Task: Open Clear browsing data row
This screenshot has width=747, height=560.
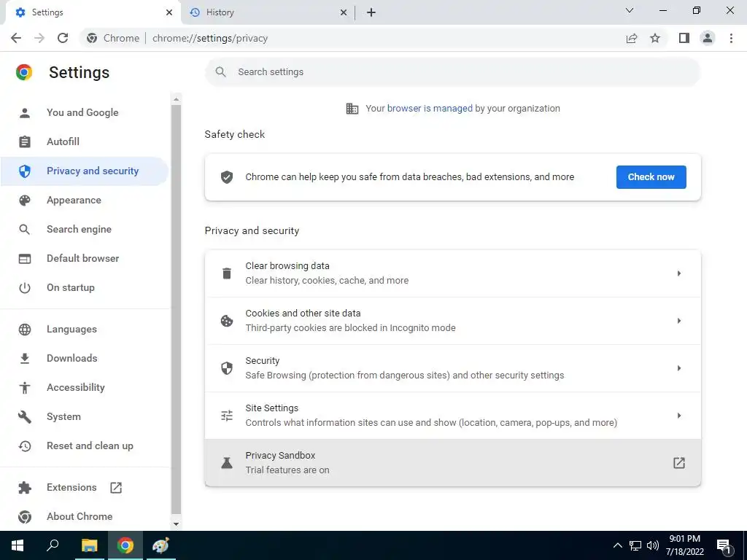Action: coord(452,273)
